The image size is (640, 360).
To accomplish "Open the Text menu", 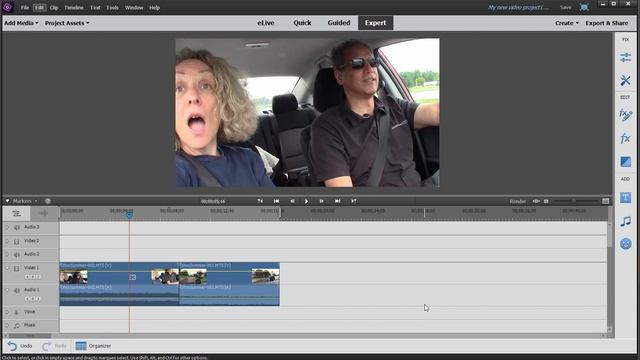I will pos(95,7).
